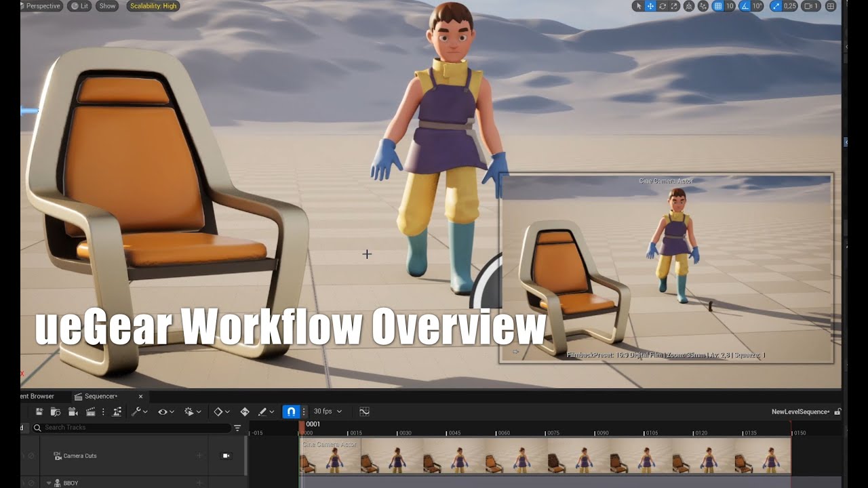Open surface snapping options icon

point(689,6)
